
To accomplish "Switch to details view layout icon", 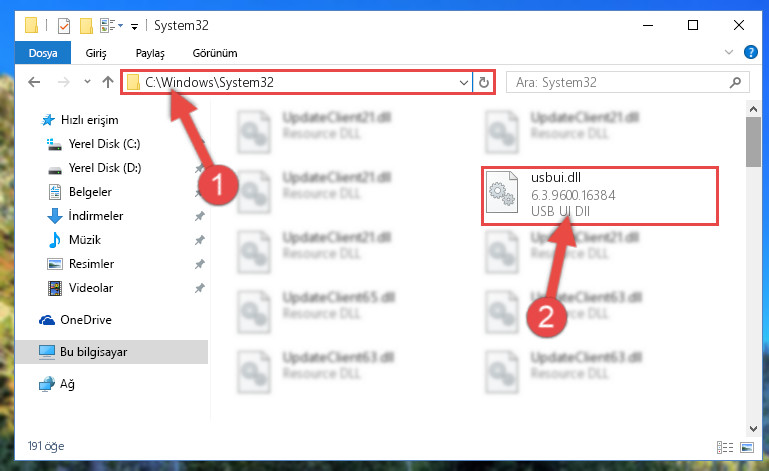I will click(724, 447).
